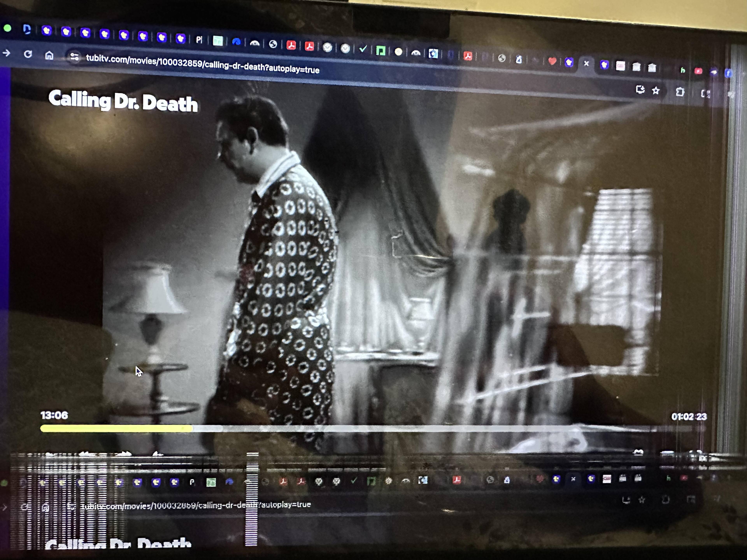
Task: Open the extensions puzzle icon
Action: (680, 92)
